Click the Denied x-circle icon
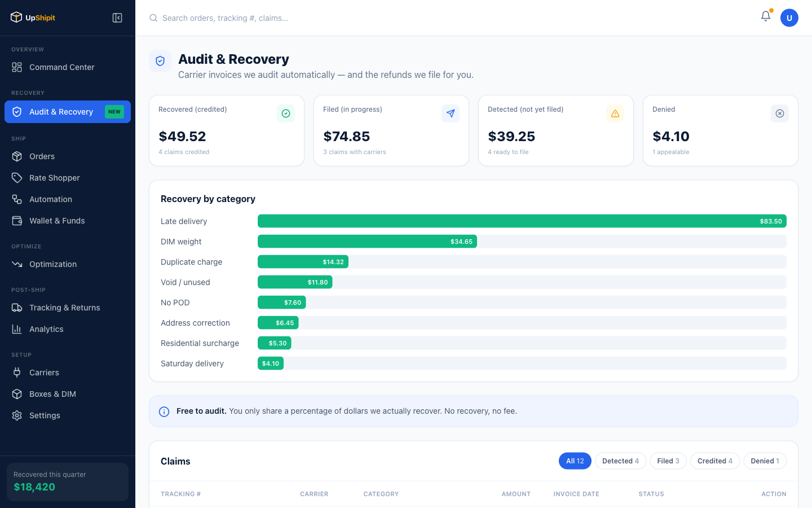Viewport: 812px width, 508px height. [780, 113]
